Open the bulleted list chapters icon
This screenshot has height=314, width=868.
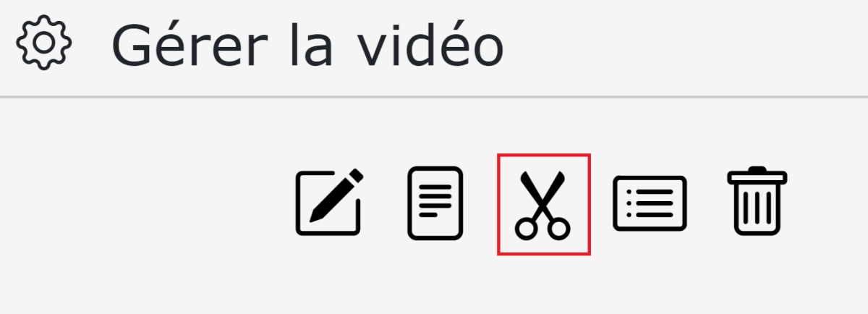pyautogui.click(x=650, y=203)
